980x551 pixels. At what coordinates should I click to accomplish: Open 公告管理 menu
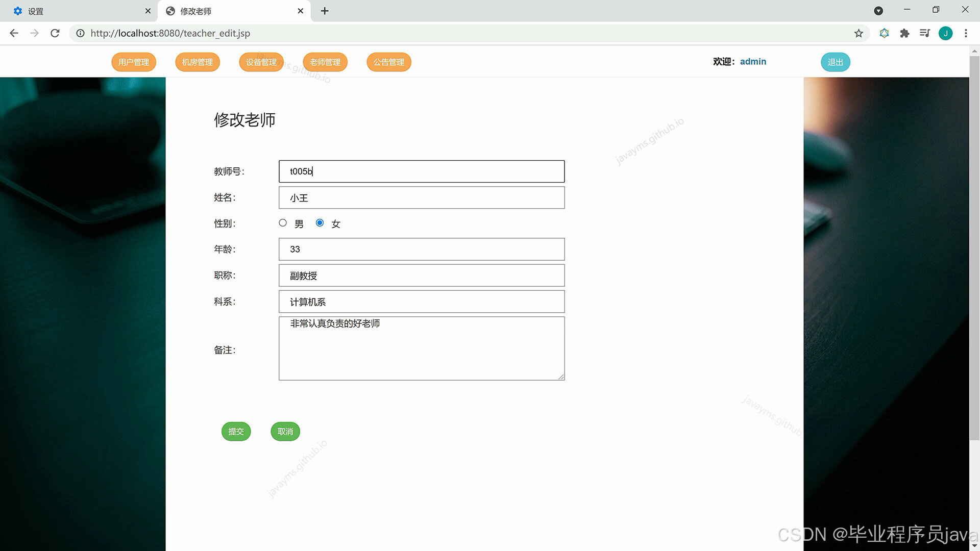[x=389, y=62]
